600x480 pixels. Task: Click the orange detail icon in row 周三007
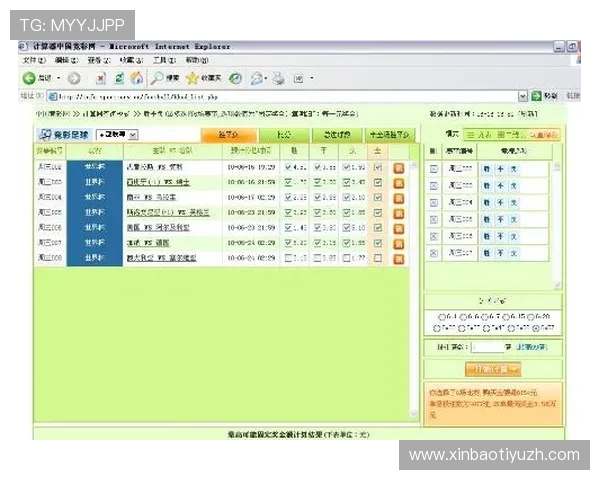[399, 243]
